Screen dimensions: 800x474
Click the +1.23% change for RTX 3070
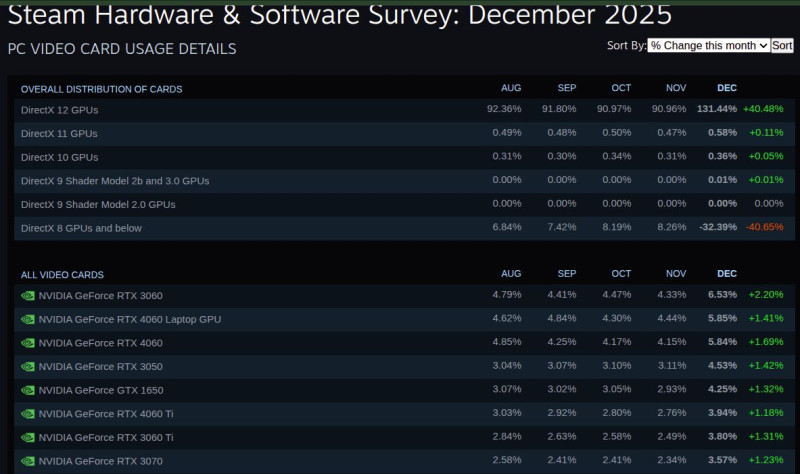pyautogui.click(x=766, y=460)
